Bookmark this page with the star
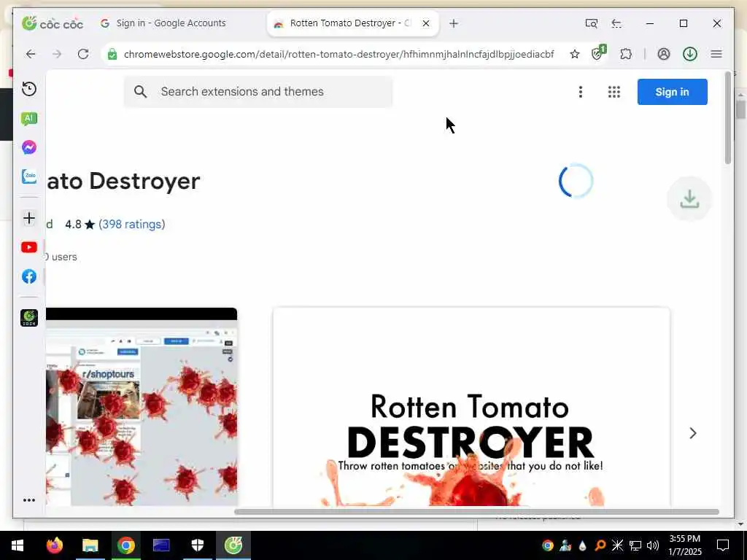 pyautogui.click(x=575, y=54)
